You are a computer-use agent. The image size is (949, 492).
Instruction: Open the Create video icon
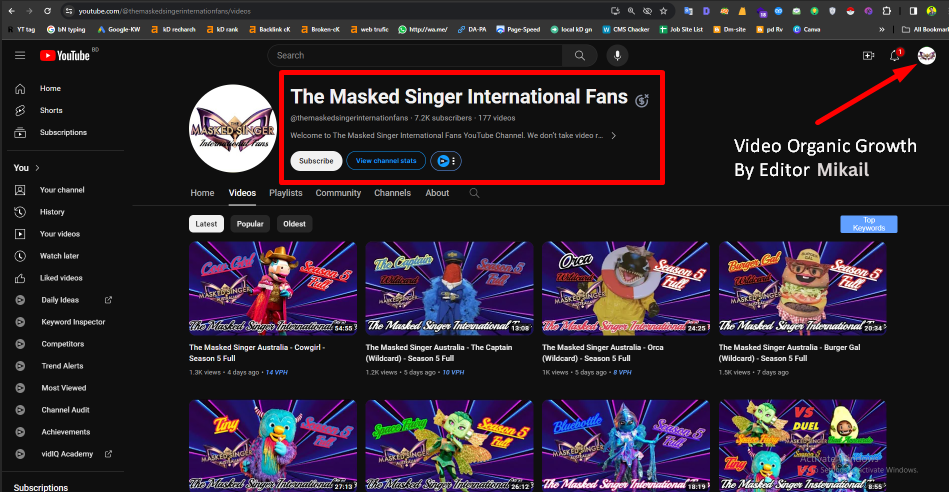[868, 56]
